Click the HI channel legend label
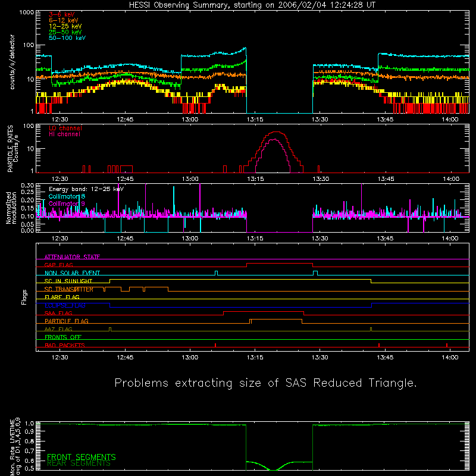 64,134
